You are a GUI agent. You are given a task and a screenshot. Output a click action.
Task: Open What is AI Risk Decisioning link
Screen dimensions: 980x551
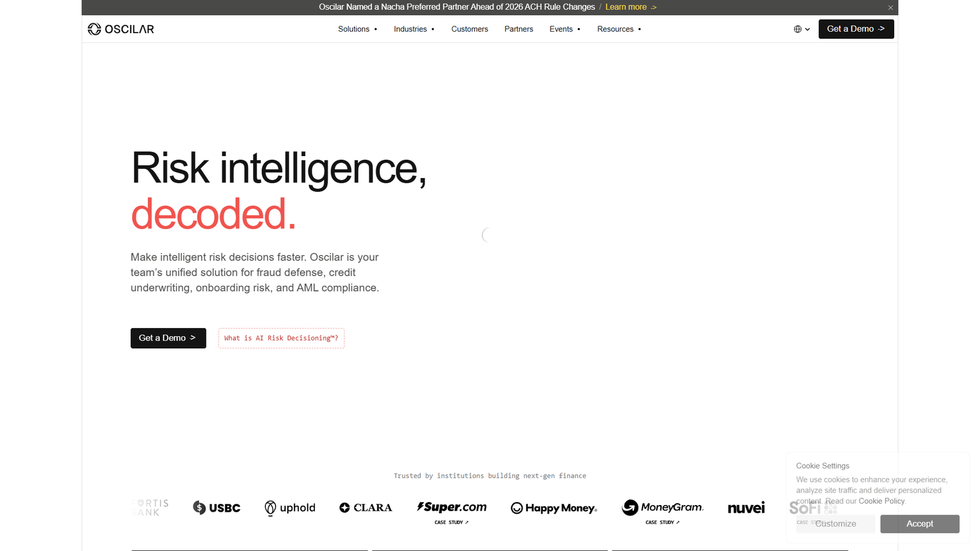(x=281, y=338)
